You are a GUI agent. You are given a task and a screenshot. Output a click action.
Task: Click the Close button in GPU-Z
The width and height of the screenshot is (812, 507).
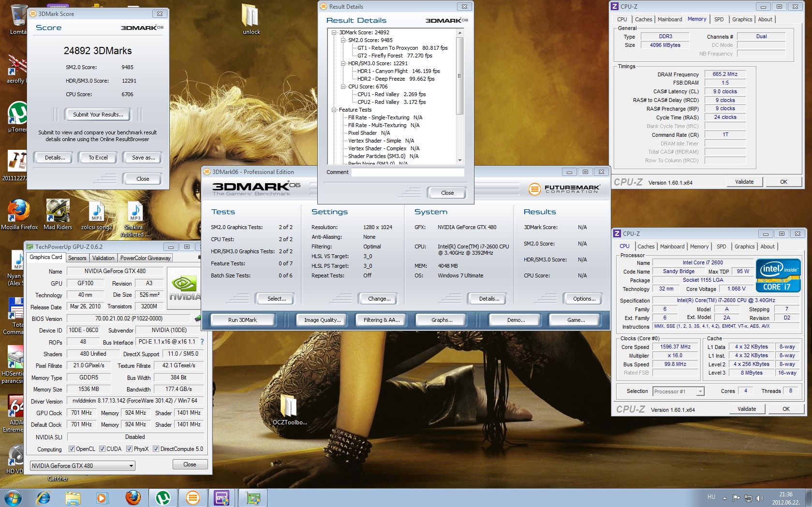pos(190,464)
